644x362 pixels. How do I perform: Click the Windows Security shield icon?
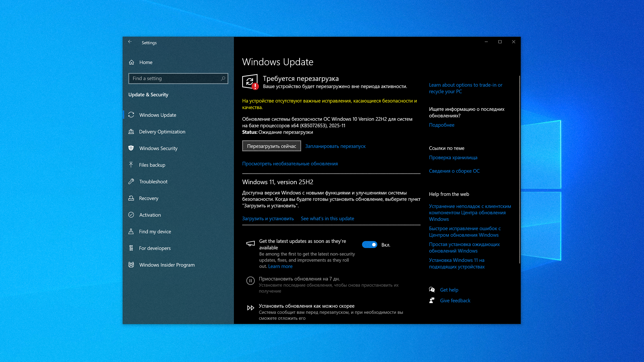[x=131, y=148]
